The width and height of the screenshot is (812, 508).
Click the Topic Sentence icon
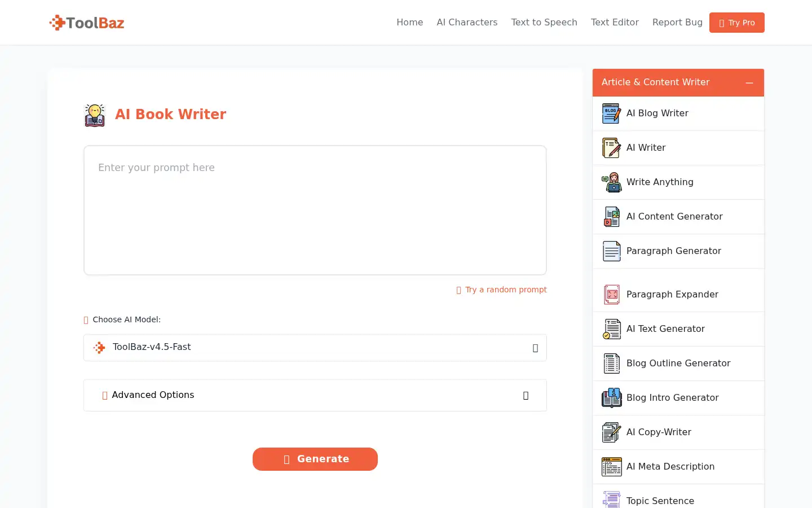pyautogui.click(x=611, y=500)
